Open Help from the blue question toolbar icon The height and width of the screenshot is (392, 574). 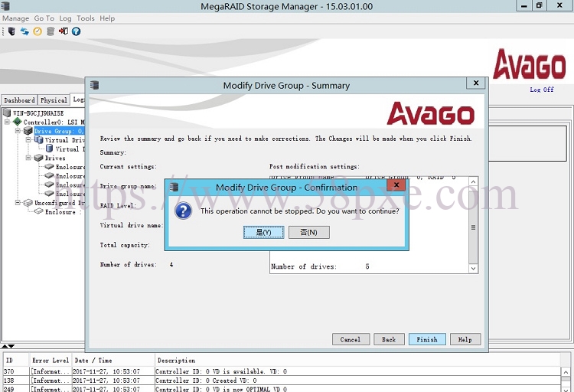click(76, 31)
